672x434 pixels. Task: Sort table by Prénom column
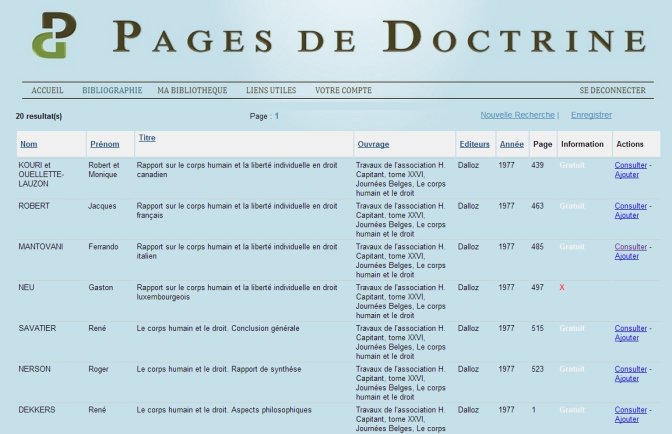(x=105, y=144)
